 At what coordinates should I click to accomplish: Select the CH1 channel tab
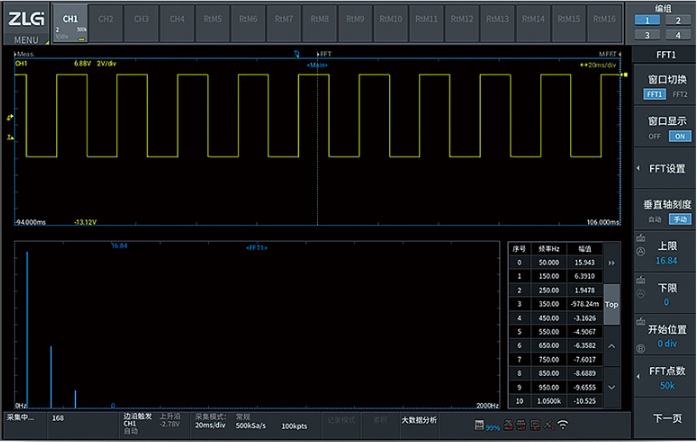click(70, 23)
